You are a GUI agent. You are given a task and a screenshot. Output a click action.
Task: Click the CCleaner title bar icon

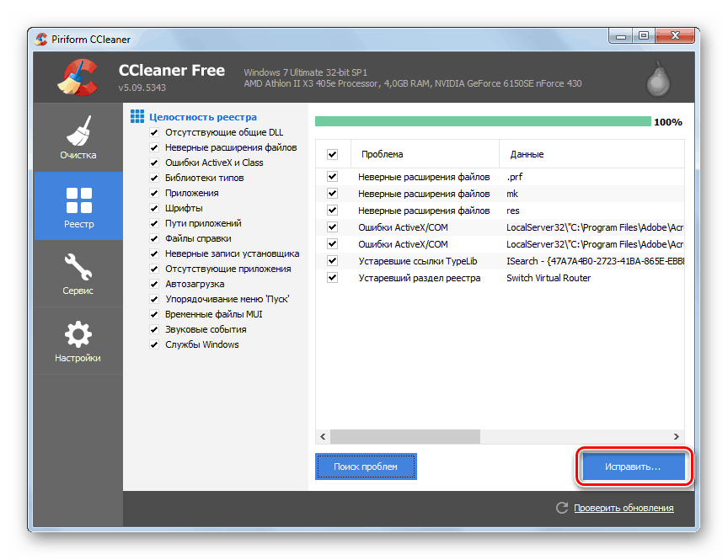[40, 40]
